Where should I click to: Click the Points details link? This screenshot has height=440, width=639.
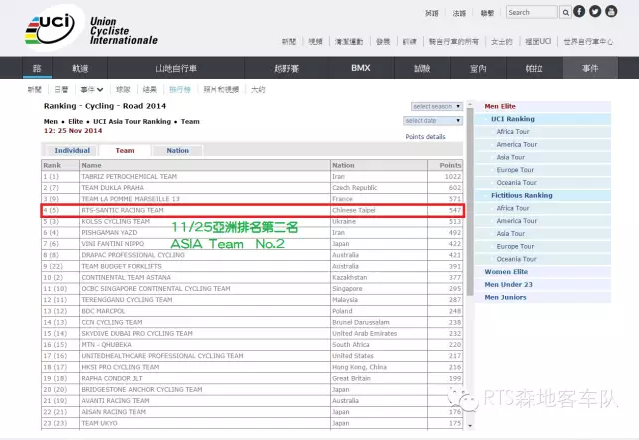pos(425,136)
